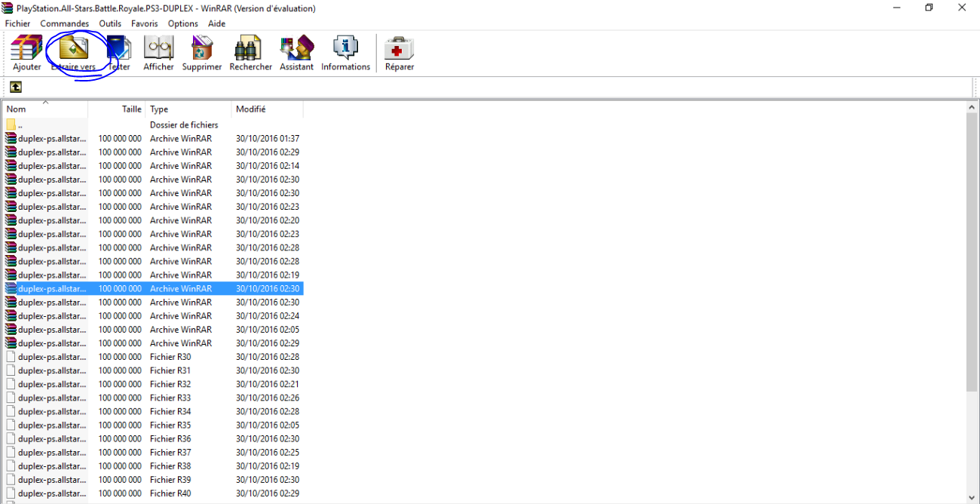Click archive icon of row modified 02:20
The image size is (980, 504).
tap(11, 220)
